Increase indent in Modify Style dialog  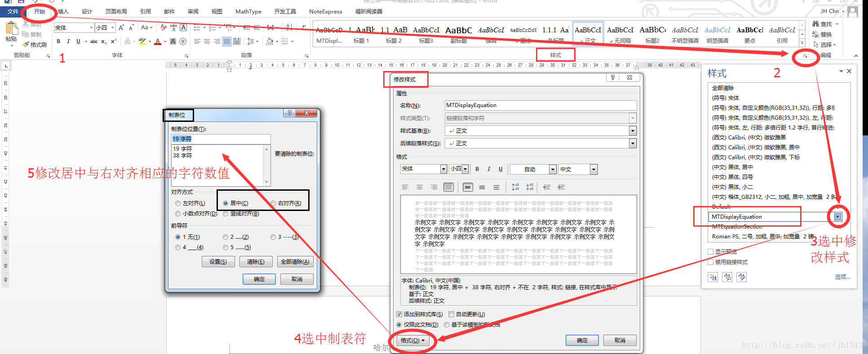pyautogui.click(x=561, y=187)
